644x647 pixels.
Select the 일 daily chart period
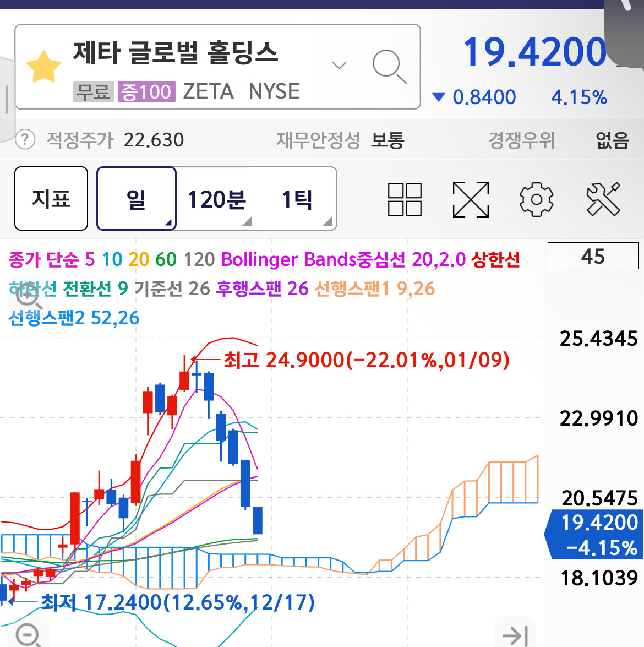click(x=136, y=198)
